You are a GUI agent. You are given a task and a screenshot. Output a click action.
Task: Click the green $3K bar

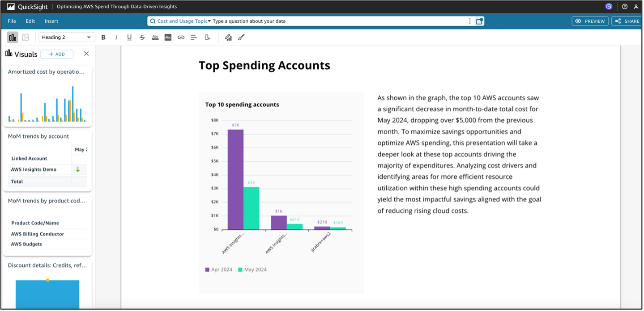coord(251,208)
